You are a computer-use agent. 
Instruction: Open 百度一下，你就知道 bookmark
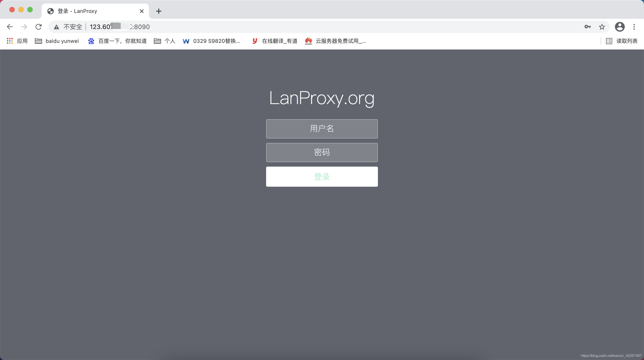click(x=117, y=41)
